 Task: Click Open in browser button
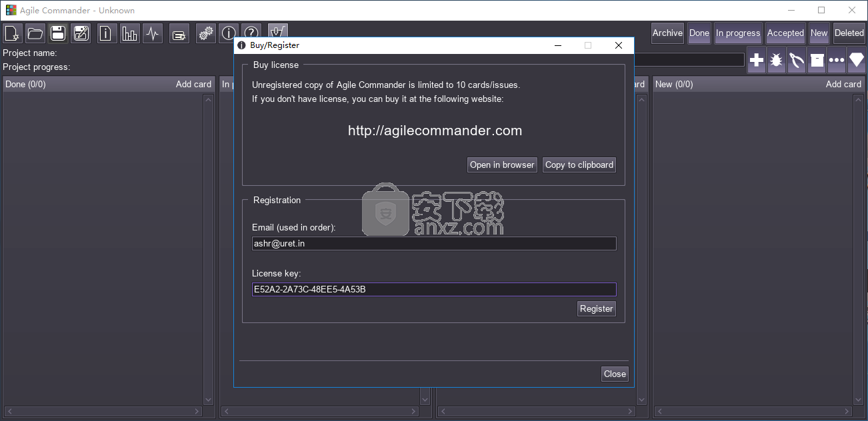tap(502, 165)
